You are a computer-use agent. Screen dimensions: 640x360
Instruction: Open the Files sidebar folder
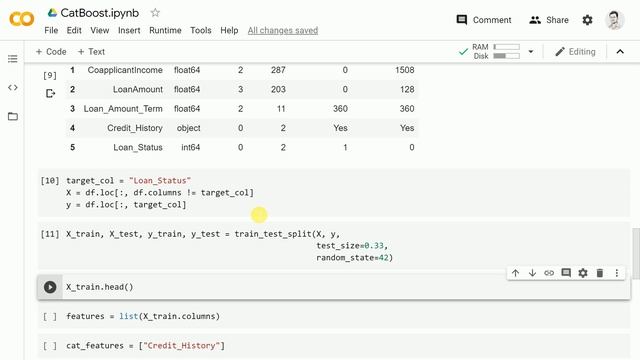[13, 116]
